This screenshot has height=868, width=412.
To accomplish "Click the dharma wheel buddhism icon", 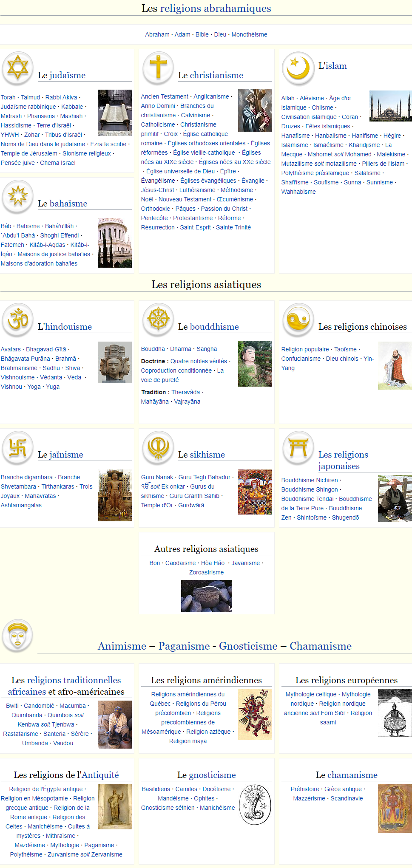I will (x=158, y=319).
